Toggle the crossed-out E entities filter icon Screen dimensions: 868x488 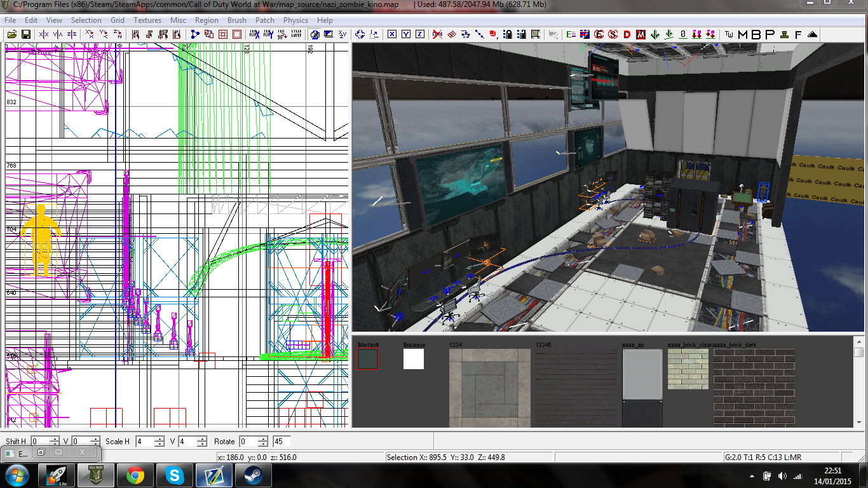point(599,34)
